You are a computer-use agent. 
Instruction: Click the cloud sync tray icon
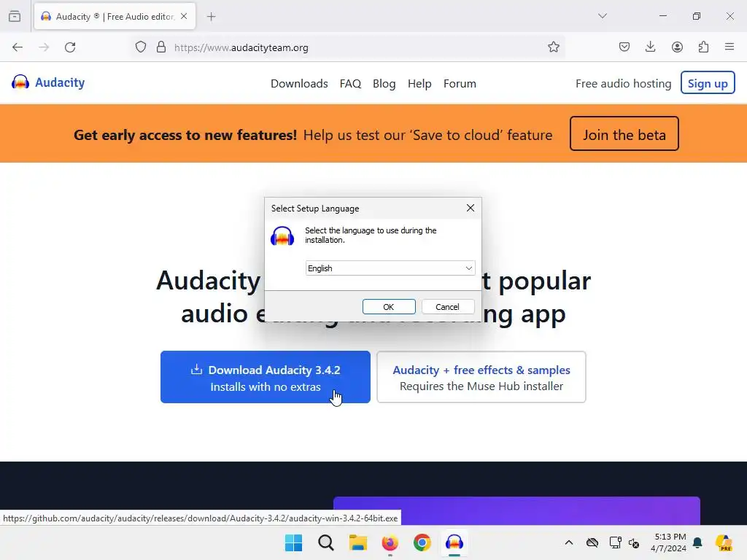click(592, 542)
